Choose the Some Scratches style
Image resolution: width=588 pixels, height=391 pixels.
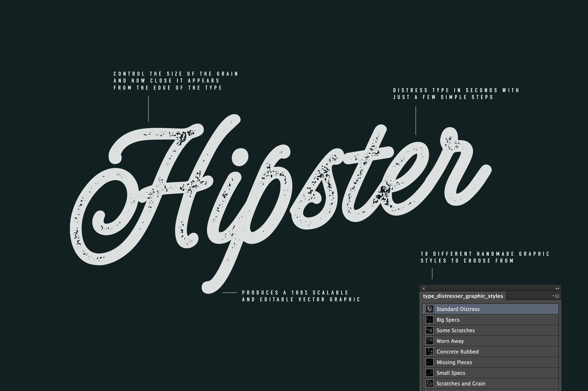[x=490, y=330]
